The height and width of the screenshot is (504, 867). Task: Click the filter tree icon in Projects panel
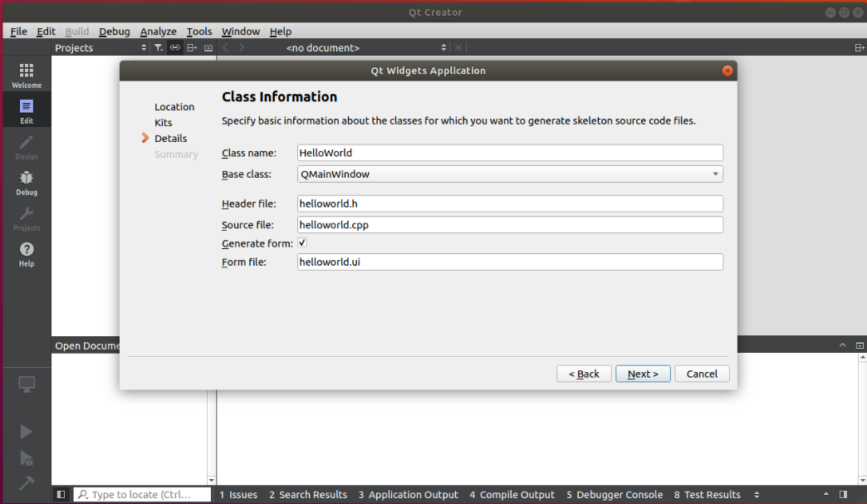pos(159,48)
